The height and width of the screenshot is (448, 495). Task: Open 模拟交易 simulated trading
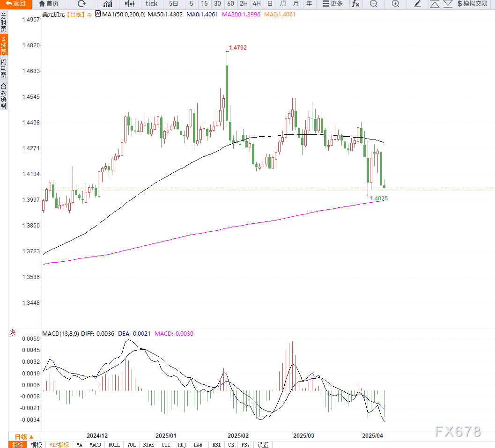pyautogui.click(x=472, y=4)
